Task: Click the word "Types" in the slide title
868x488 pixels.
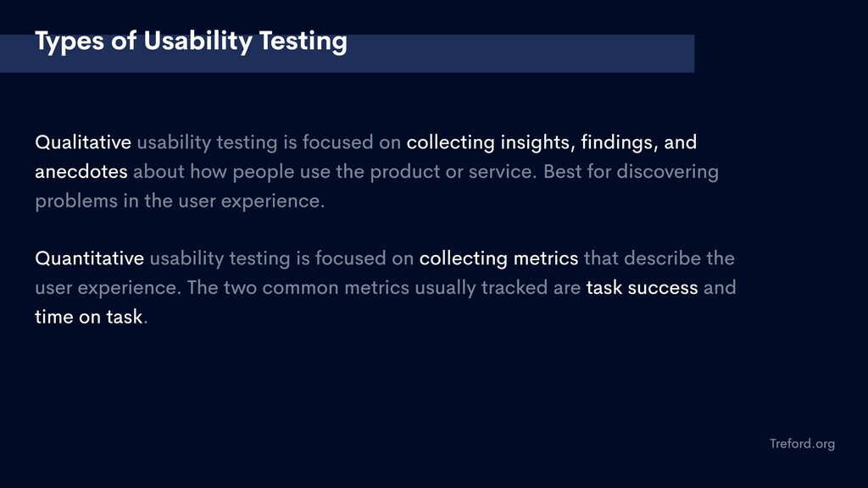Action: (x=70, y=42)
